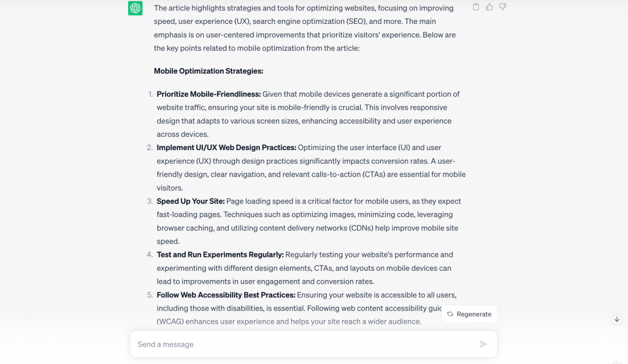Click the send arrow in the message box
This screenshot has width=628, height=364.
[x=484, y=344]
